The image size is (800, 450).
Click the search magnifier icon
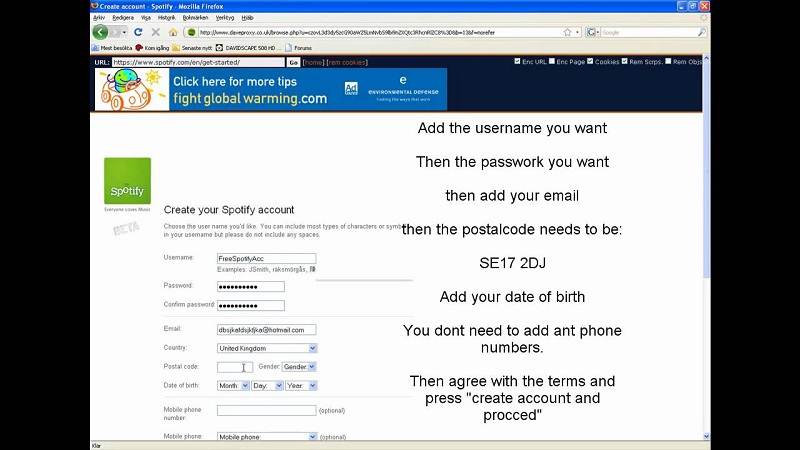[702, 32]
